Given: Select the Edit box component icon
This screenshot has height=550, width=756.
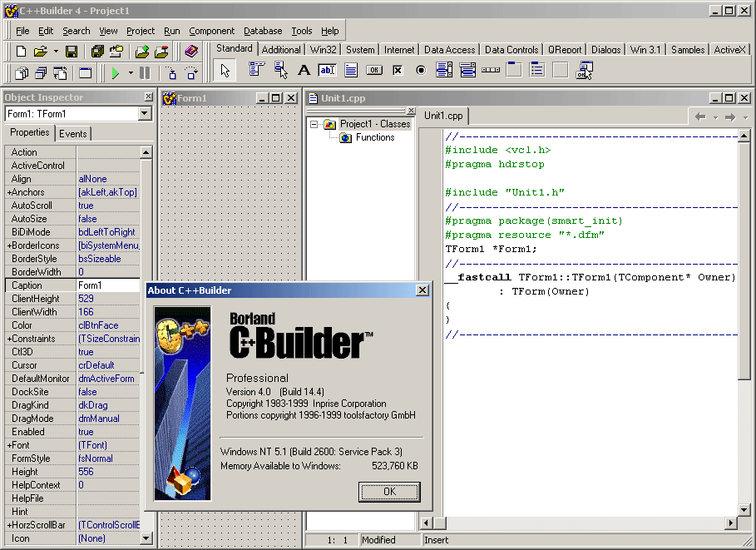Looking at the screenshot, I should coord(328,70).
